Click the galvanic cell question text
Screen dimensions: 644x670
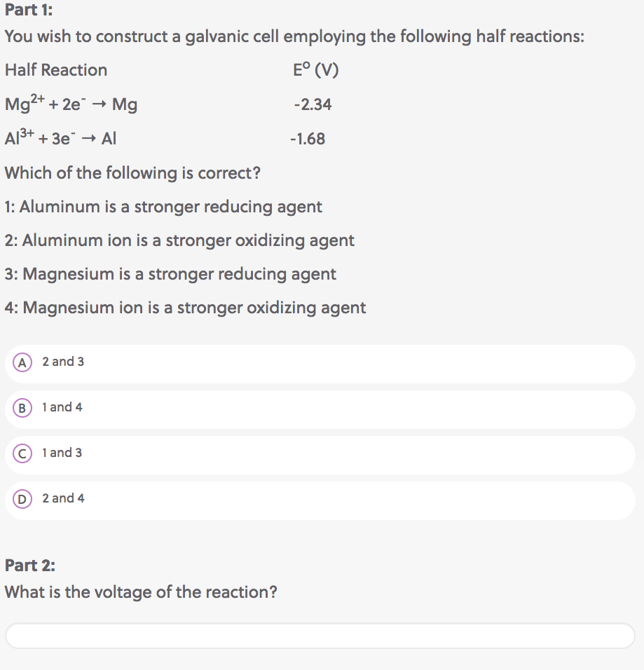click(x=294, y=36)
